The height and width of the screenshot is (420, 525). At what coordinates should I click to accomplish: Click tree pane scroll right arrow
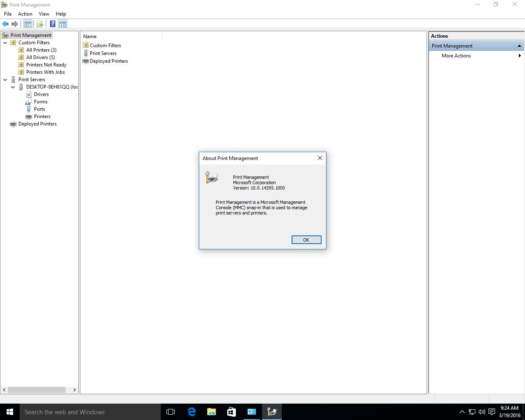pyautogui.click(x=75, y=390)
